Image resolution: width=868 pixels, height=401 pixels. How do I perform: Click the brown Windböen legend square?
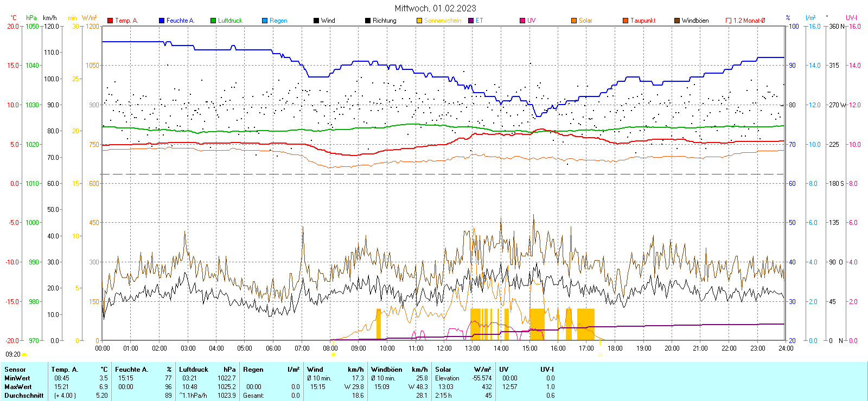[x=677, y=21]
